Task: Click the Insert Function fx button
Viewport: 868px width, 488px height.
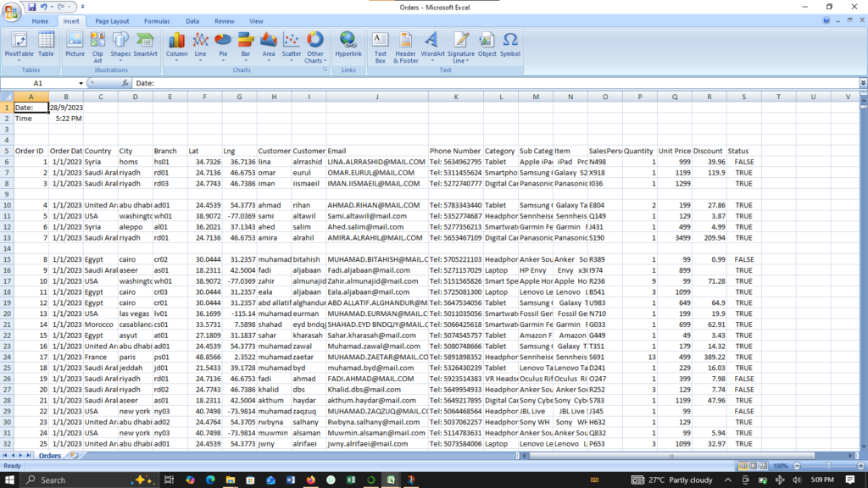Action: tap(125, 83)
